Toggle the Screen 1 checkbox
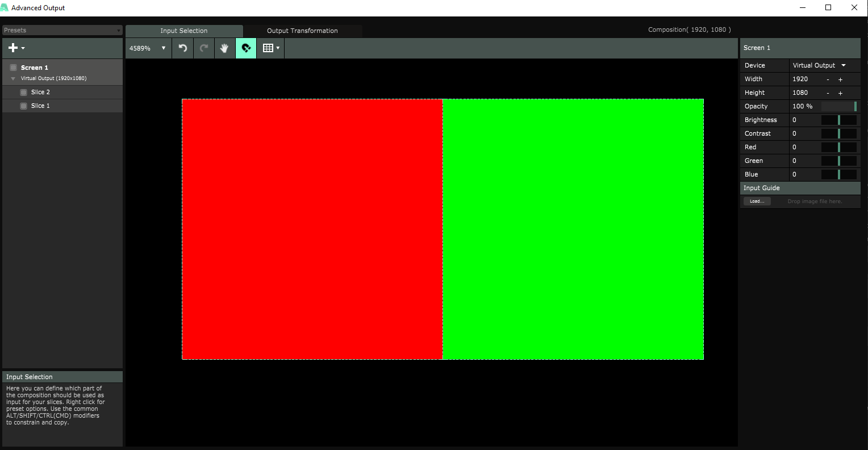 pyautogui.click(x=13, y=68)
